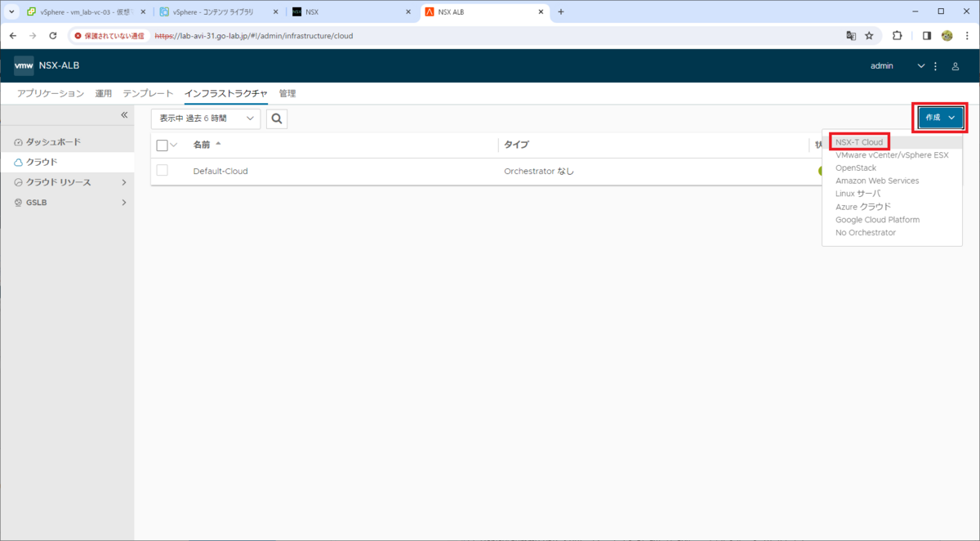Go forward in browser history
Screen dimensions: 980x541
(33, 36)
